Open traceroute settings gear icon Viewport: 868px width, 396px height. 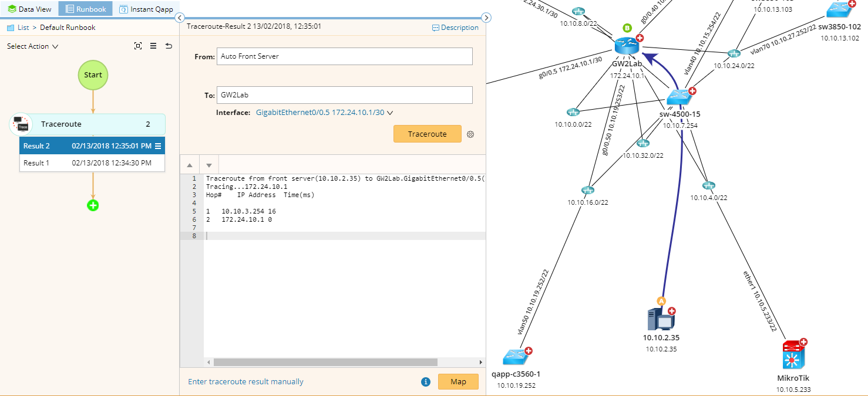tap(470, 134)
